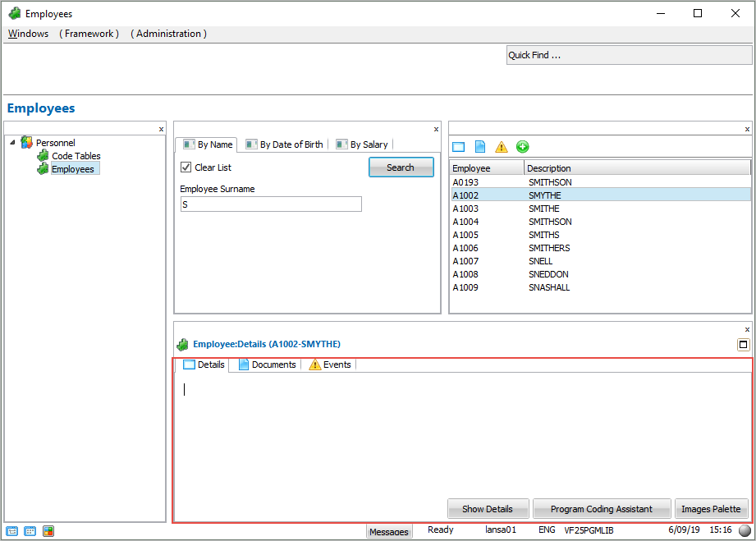Image resolution: width=756 pixels, height=541 pixels.
Task: Close the search filter panel
Action: [x=436, y=129]
